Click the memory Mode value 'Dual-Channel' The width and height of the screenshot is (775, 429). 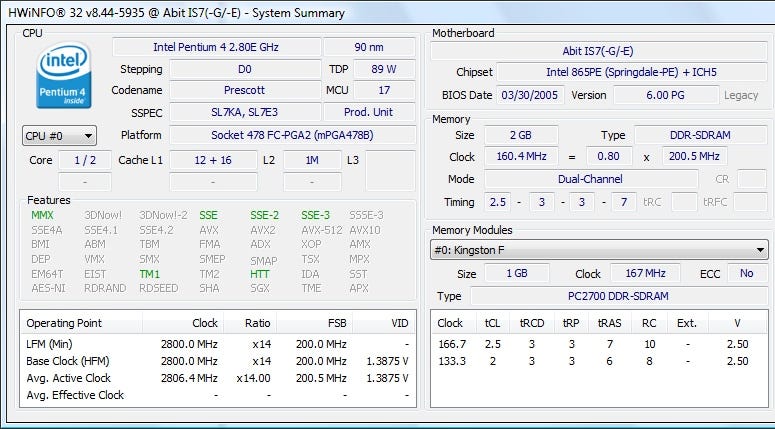click(x=591, y=179)
